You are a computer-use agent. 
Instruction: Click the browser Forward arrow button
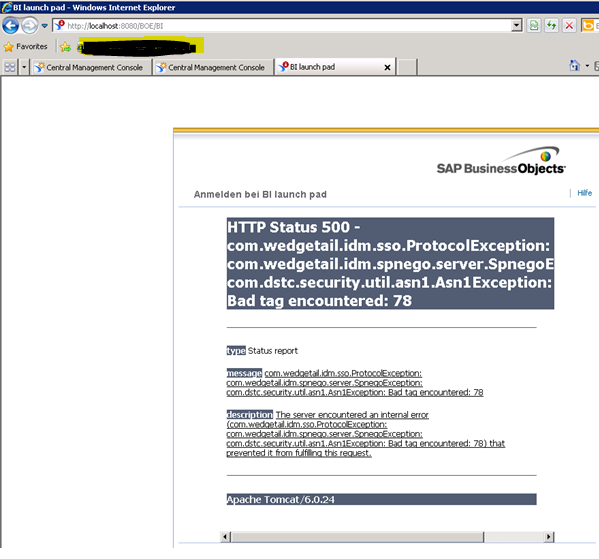29,26
